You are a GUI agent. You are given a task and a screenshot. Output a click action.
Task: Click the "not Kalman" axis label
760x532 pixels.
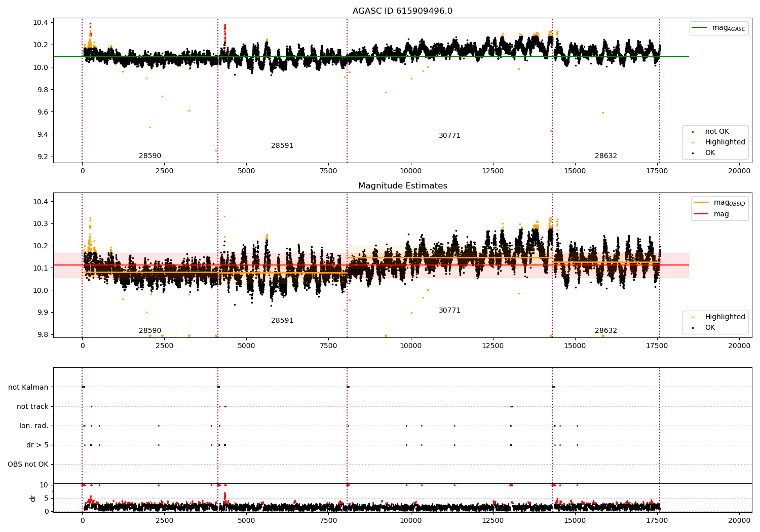pyautogui.click(x=28, y=388)
